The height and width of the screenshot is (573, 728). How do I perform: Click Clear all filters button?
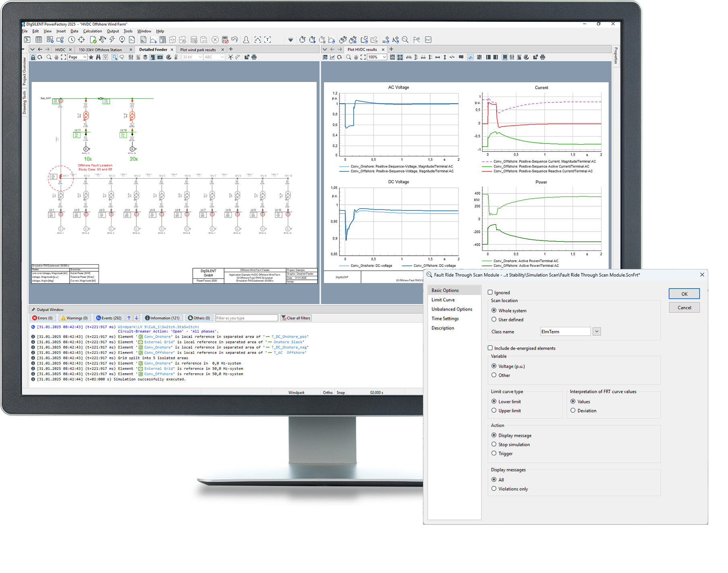point(296,318)
